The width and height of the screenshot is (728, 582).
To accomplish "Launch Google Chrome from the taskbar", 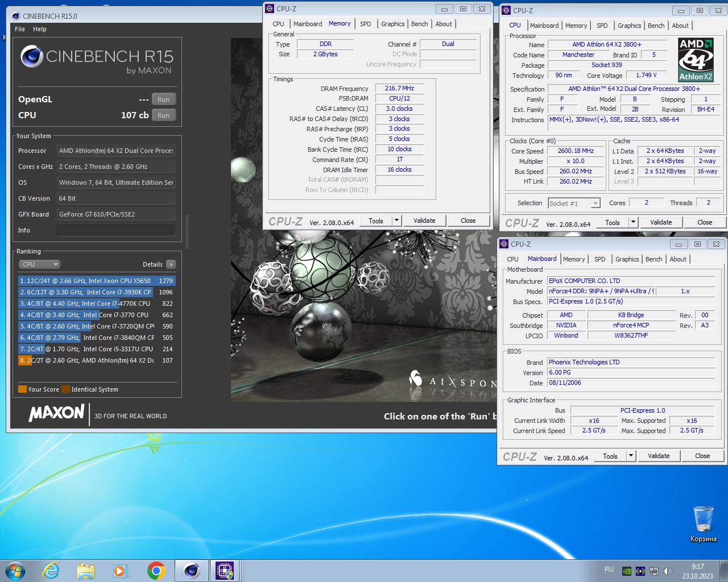I will tap(156, 571).
